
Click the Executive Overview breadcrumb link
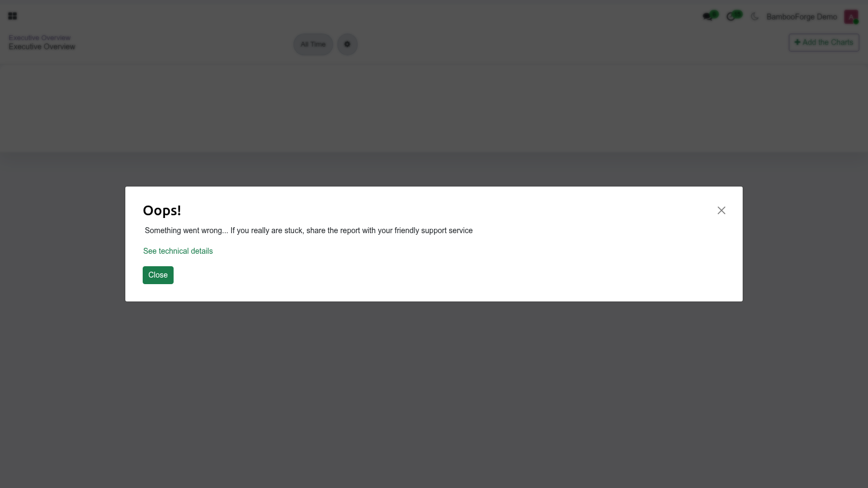coord(40,37)
